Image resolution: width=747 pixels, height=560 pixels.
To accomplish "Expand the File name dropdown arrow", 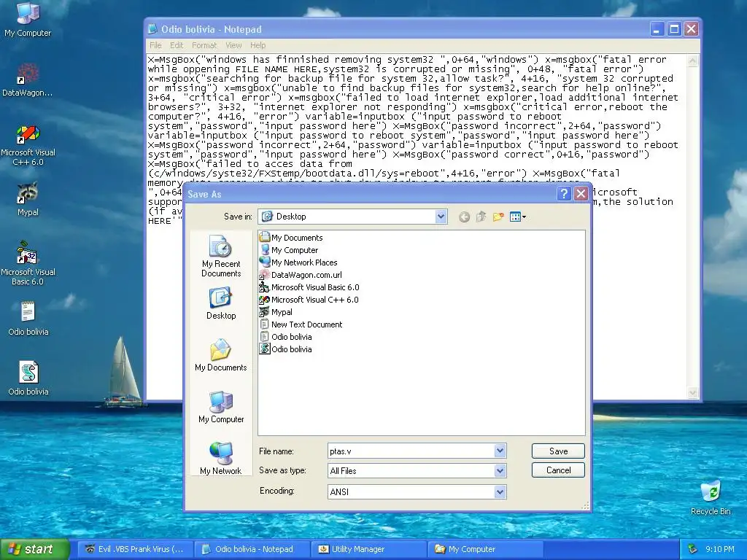I will coord(500,451).
